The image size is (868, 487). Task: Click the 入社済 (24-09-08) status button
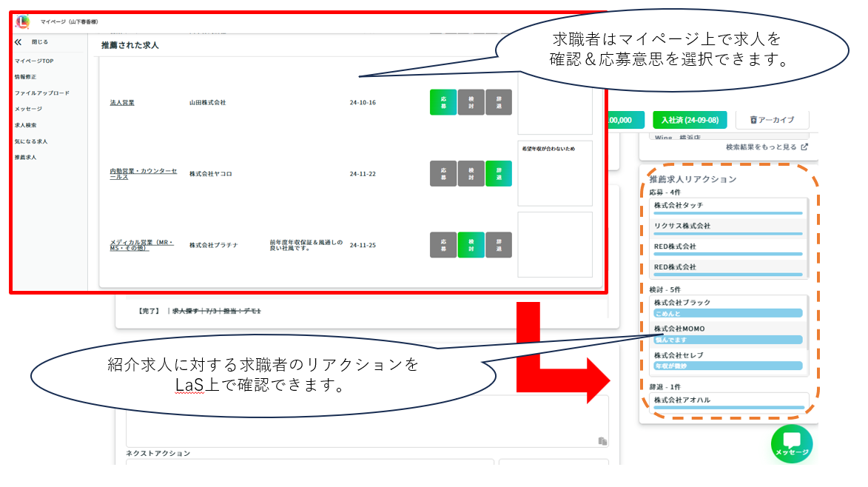click(690, 120)
